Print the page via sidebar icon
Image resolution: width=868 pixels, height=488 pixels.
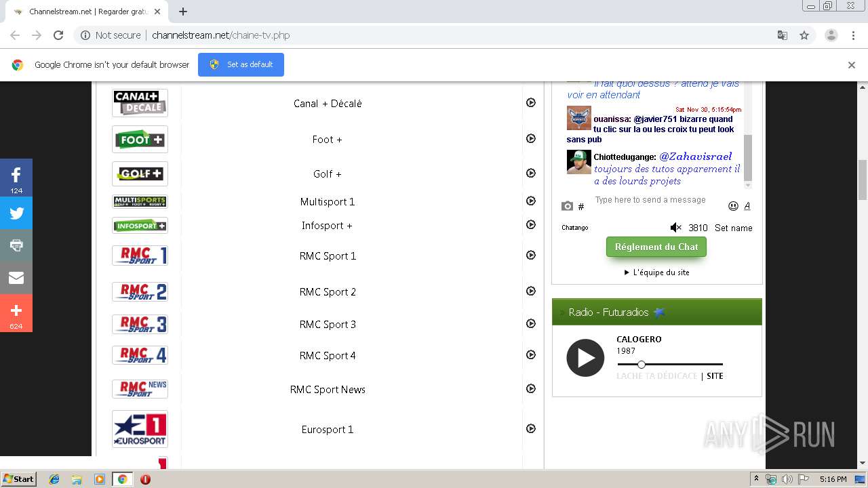[x=16, y=245]
